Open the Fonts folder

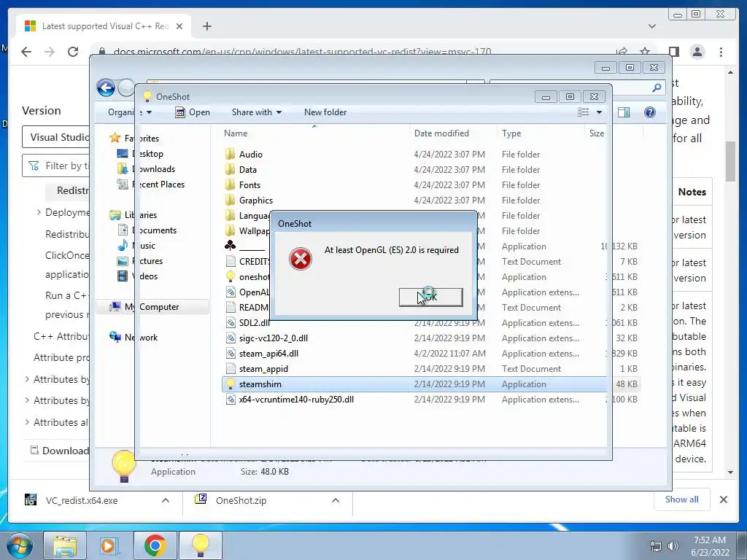249,184
